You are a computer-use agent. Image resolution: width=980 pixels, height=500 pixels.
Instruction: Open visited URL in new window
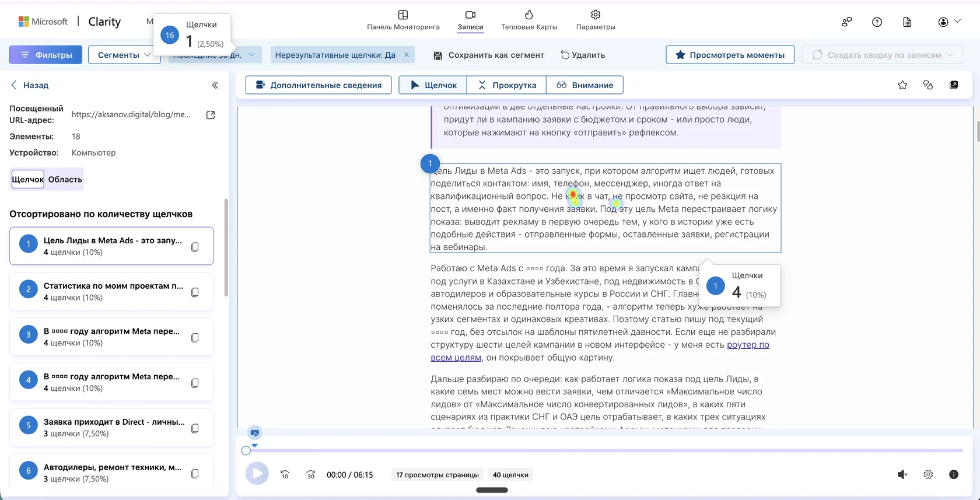211,115
